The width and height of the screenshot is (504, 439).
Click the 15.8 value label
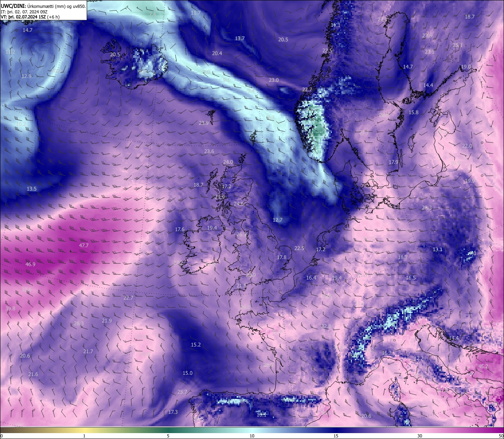(x=413, y=112)
